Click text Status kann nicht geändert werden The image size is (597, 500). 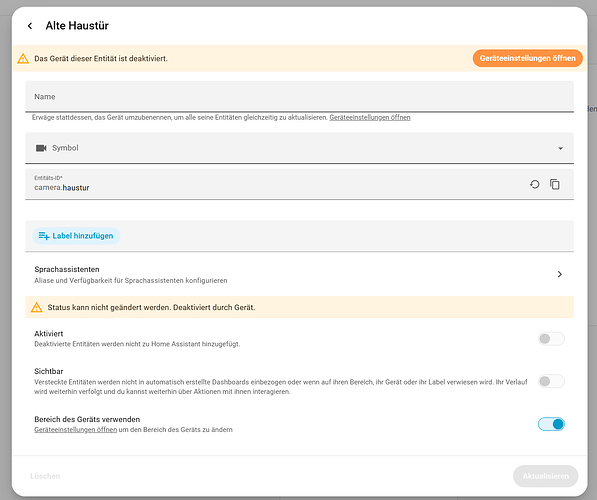(x=109, y=307)
